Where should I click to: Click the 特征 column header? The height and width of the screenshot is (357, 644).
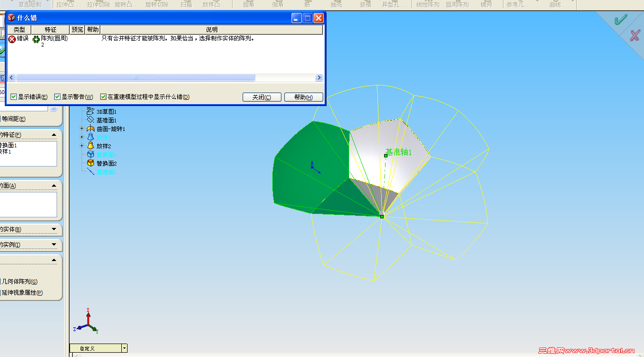50,30
